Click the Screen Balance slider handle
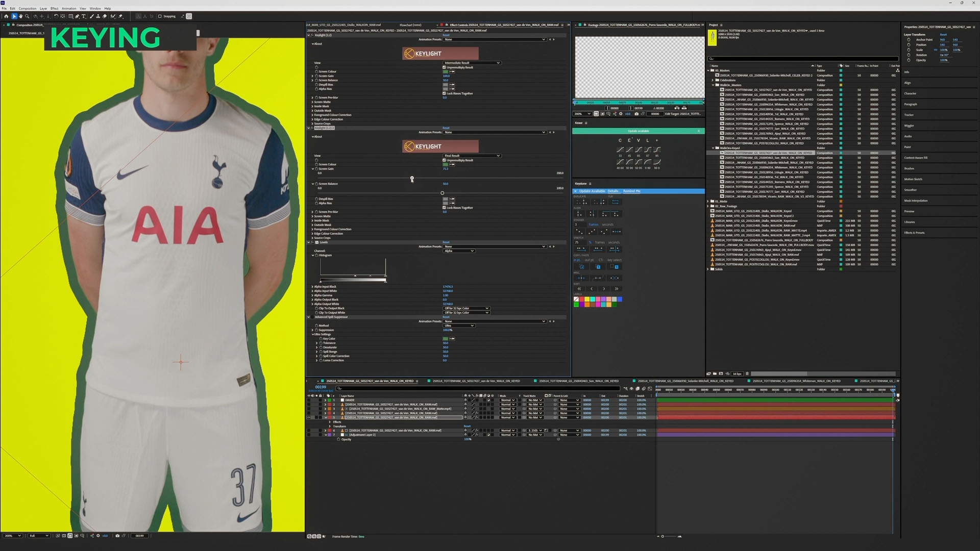 coord(442,193)
